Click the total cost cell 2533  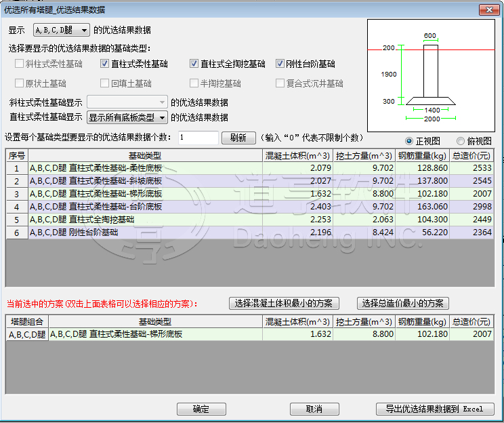click(x=471, y=168)
